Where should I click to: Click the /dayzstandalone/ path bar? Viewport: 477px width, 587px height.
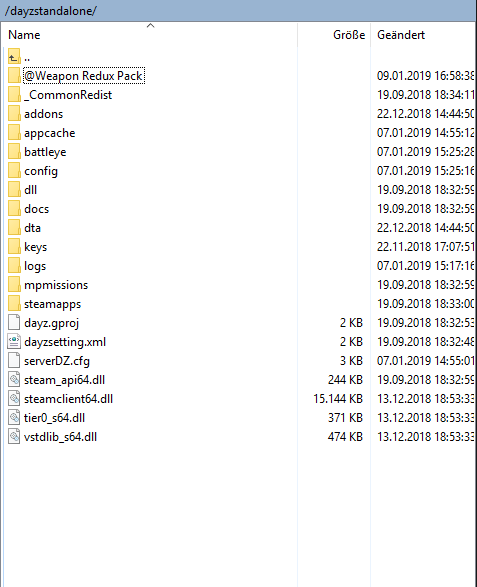coord(238,11)
